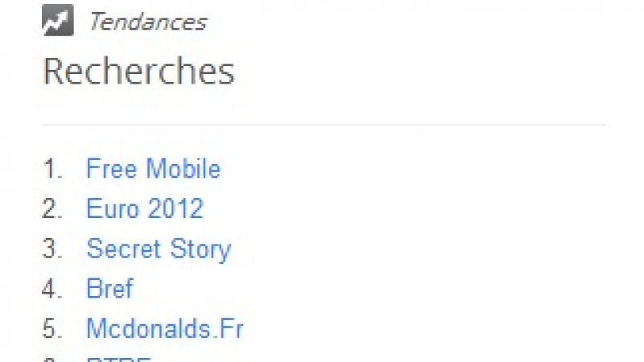This screenshot has height=362, width=644.
Task: Click rank number 4 in the list
Action: 52,289
